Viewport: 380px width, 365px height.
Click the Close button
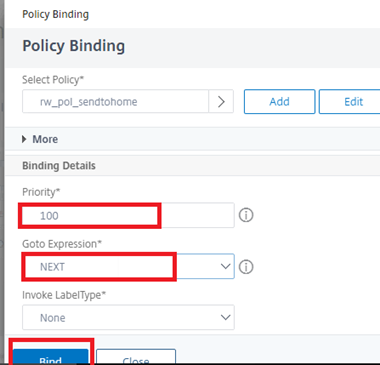[x=136, y=357]
